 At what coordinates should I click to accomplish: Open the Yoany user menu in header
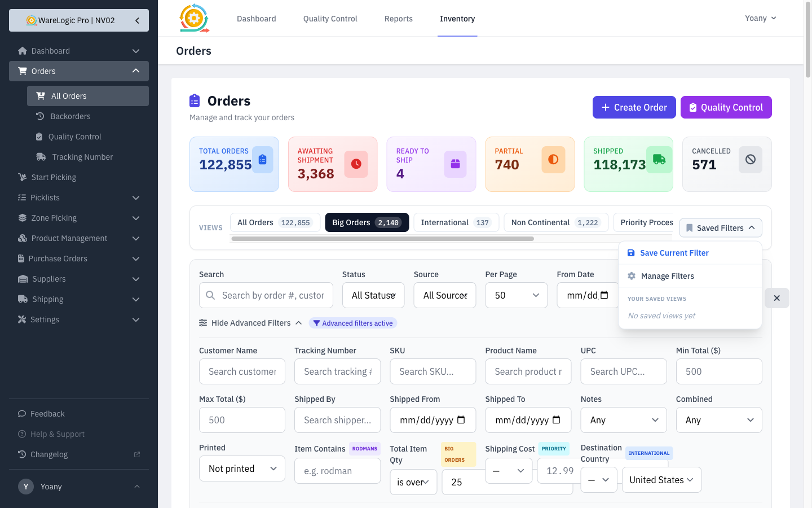761,18
